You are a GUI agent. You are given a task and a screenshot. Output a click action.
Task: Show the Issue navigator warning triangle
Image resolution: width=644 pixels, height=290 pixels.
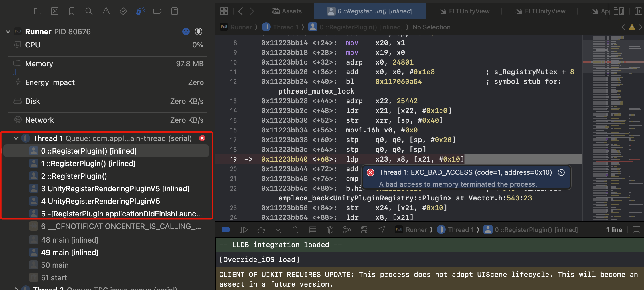point(106,11)
